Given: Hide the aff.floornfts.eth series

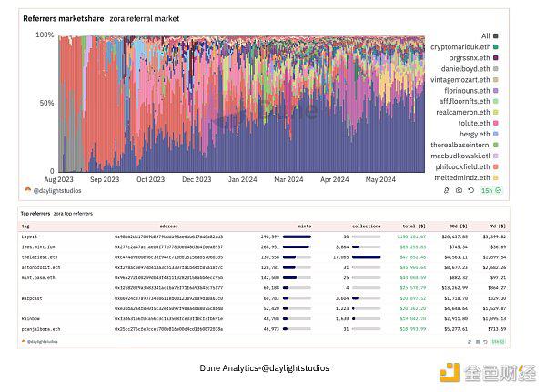Looking at the screenshot, I should pos(469,101).
